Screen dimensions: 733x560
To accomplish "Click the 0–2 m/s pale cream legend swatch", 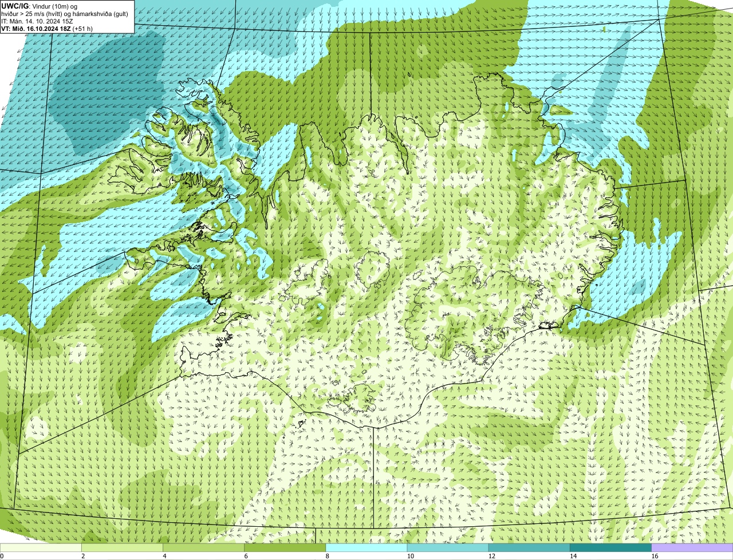I will 41,548.
